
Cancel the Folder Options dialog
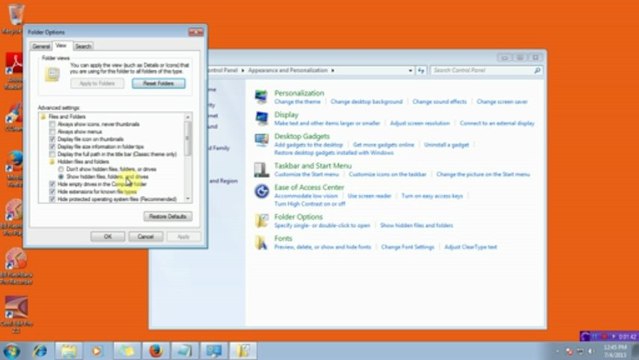pyautogui.click(x=145, y=236)
